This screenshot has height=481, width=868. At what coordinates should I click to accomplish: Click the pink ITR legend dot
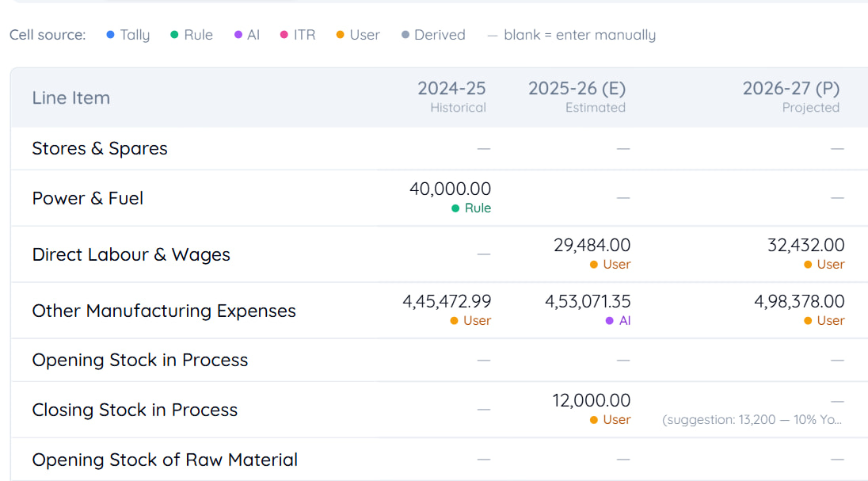click(284, 34)
